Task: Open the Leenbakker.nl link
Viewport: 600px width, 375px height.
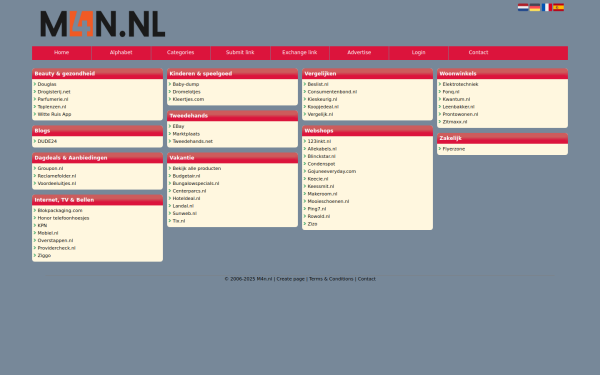Action: 458,107
